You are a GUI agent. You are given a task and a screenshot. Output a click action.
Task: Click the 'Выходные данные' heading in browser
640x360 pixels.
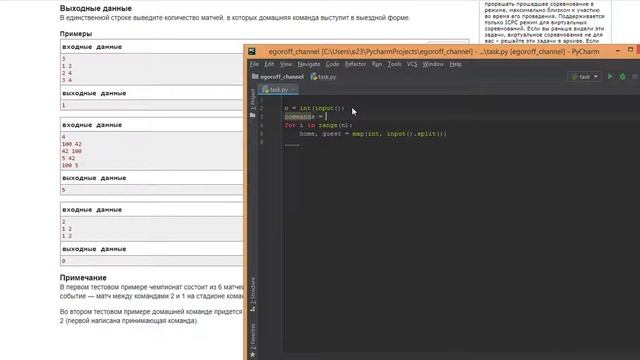96,8
